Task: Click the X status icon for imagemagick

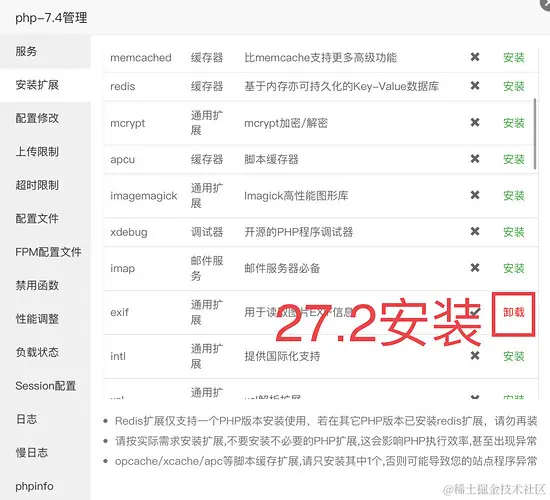Action: (x=475, y=195)
